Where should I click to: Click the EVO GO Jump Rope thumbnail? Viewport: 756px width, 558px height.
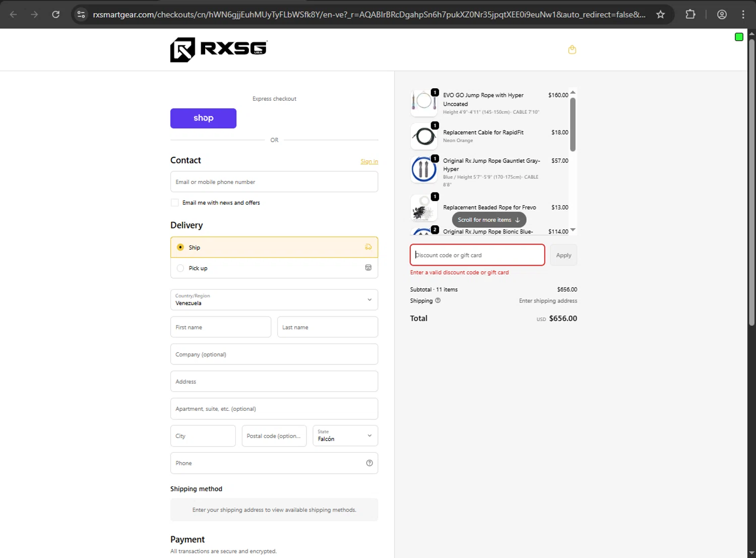pos(424,102)
